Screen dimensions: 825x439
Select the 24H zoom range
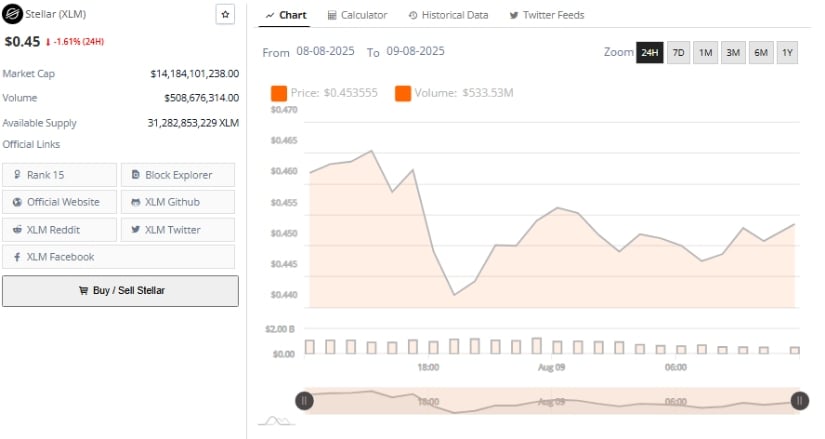coord(650,53)
